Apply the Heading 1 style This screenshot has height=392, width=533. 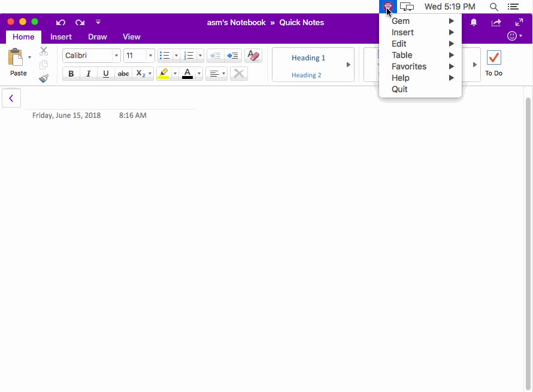(308, 58)
